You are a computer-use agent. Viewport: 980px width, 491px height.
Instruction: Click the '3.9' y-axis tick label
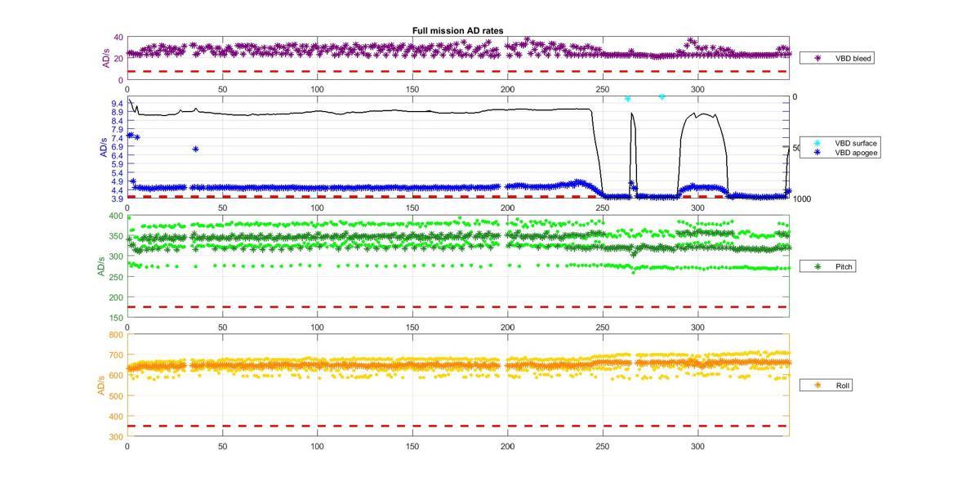[x=117, y=199]
